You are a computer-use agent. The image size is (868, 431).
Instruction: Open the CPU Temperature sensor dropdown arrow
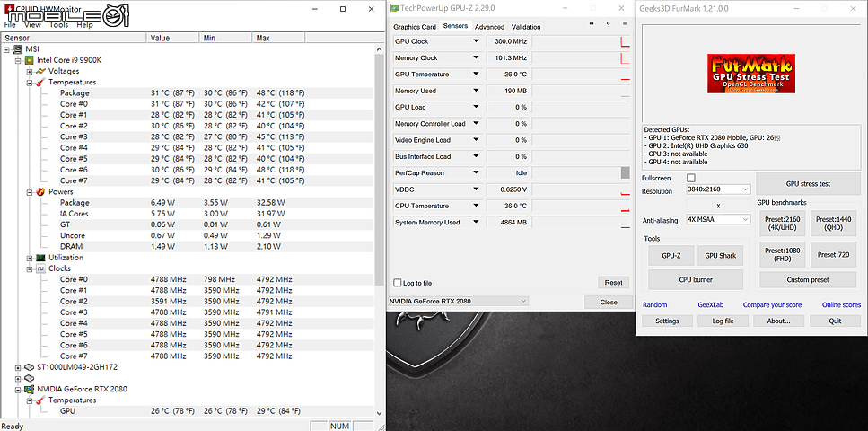pyautogui.click(x=476, y=207)
